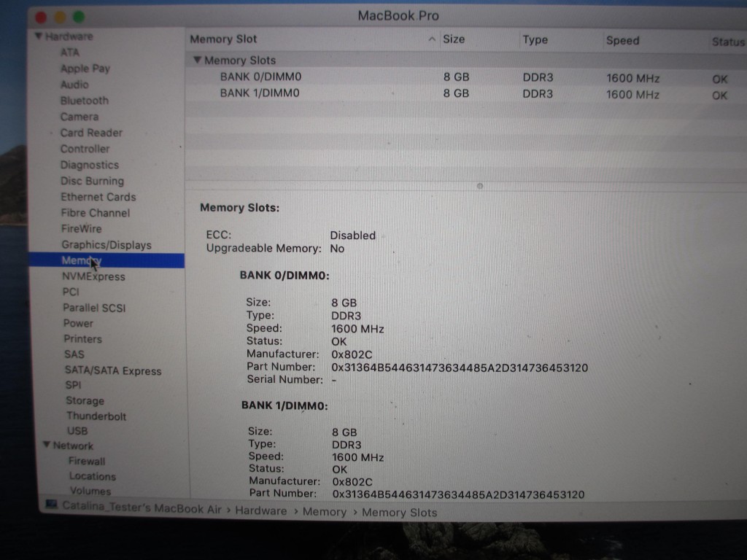The image size is (747, 560).
Task: Click the Upgradeable Memory No value
Action: click(337, 249)
